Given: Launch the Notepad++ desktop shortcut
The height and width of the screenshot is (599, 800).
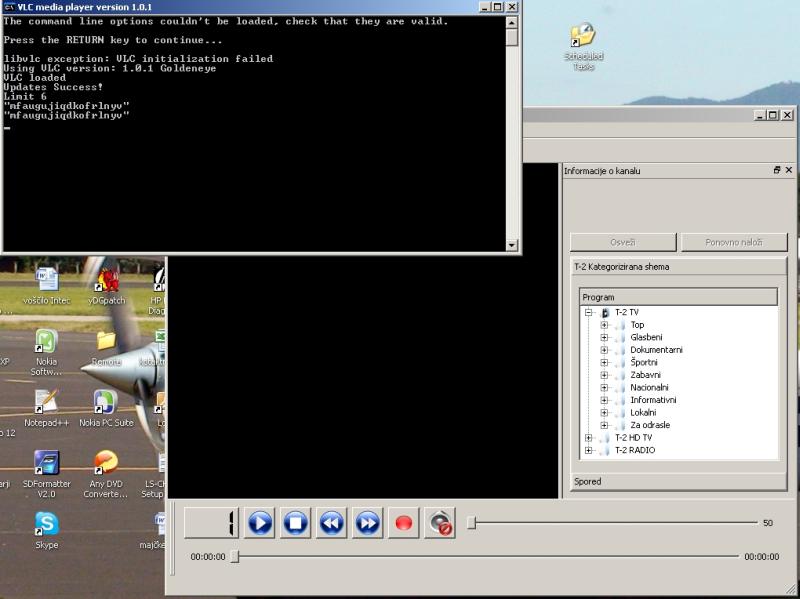Looking at the screenshot, I should 46,402.
